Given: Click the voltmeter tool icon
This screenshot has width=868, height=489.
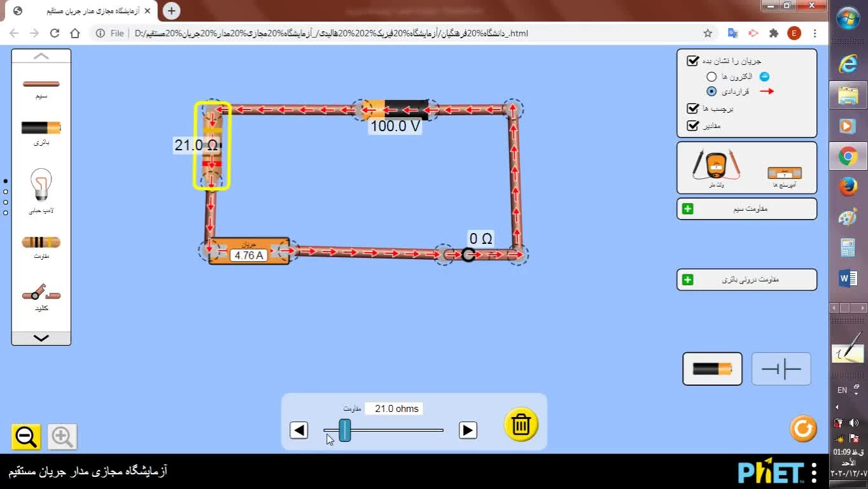Looking at the screenshot, I should 717,166.
